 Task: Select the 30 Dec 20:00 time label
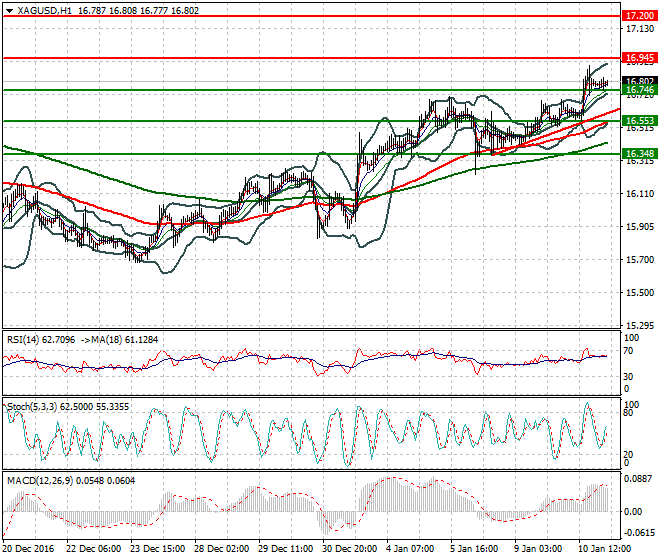349,549
